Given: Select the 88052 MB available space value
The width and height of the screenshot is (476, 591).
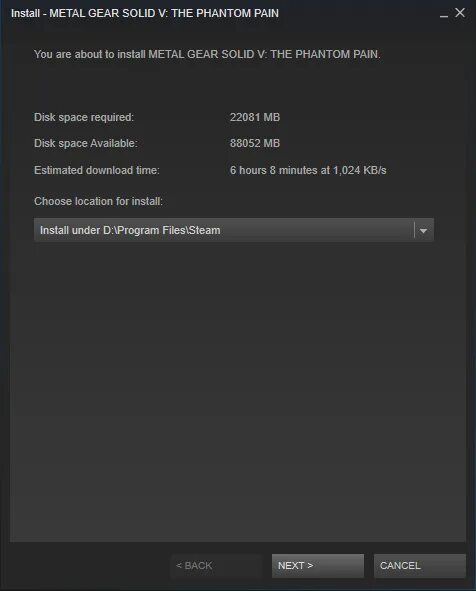Looking at the screenshot, I should pyautogui.click(x=255, y=143).
